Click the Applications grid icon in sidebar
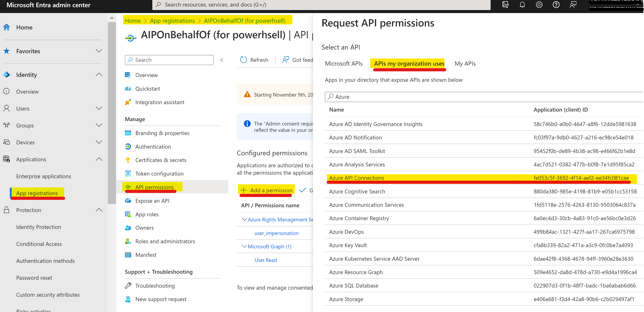 point(7,159)
